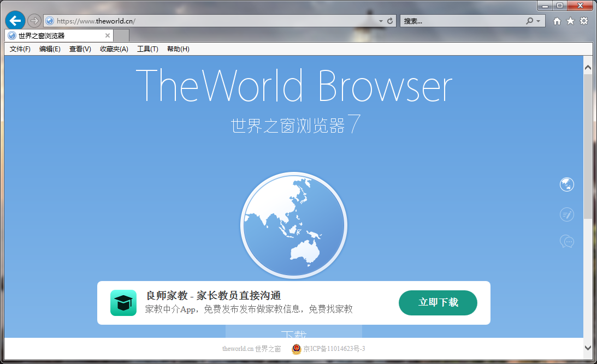This screenshot has height=364, width=597.
Task: Click the globe icon in page side navigation
Action: tap(567, 184)
